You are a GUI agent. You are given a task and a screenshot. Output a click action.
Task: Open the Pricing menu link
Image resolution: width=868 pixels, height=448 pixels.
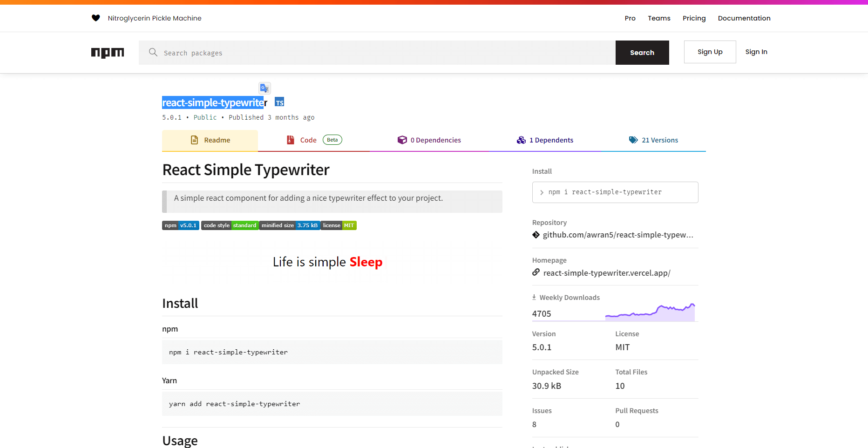[x=694, y=18]
